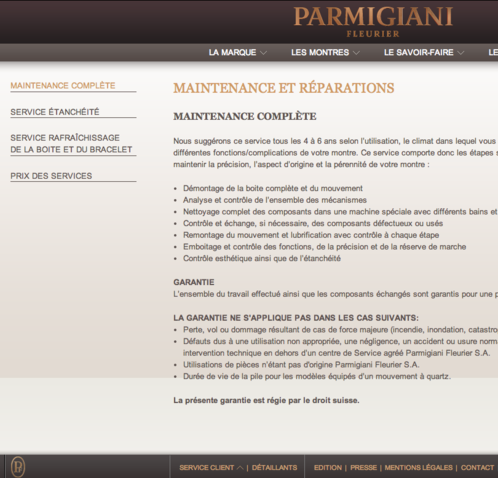Click 'Défauts dus à une utilisation' bullet
The width and height of the screenshot is (498, 478).
click(x=340, y=347)
